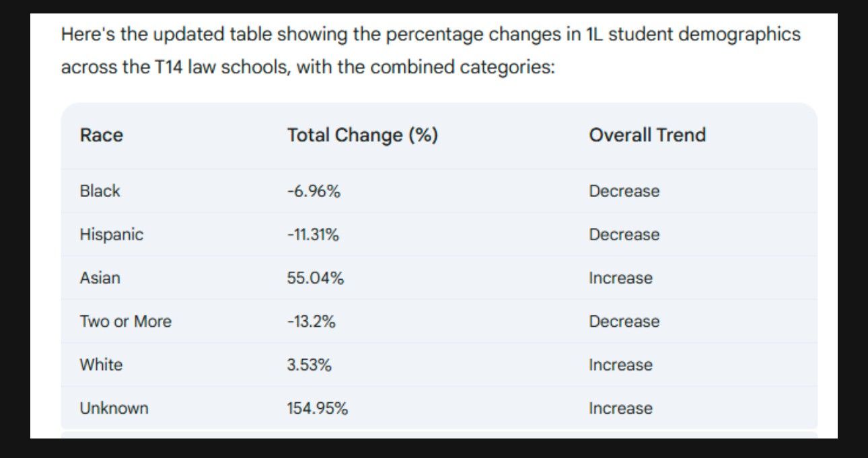Select the Two or More row label
Viewport: 868px width, 458px height.
pyautogui.click(x=125, y=321)
